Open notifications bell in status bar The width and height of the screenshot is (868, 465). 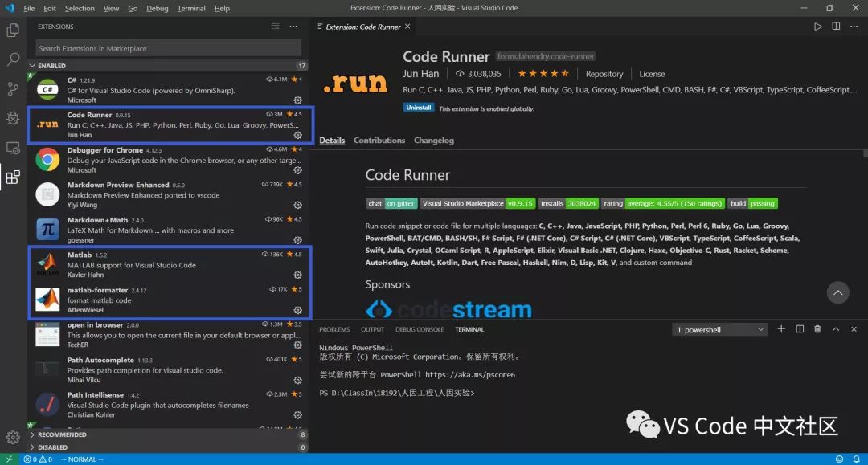tap(857, 459)
